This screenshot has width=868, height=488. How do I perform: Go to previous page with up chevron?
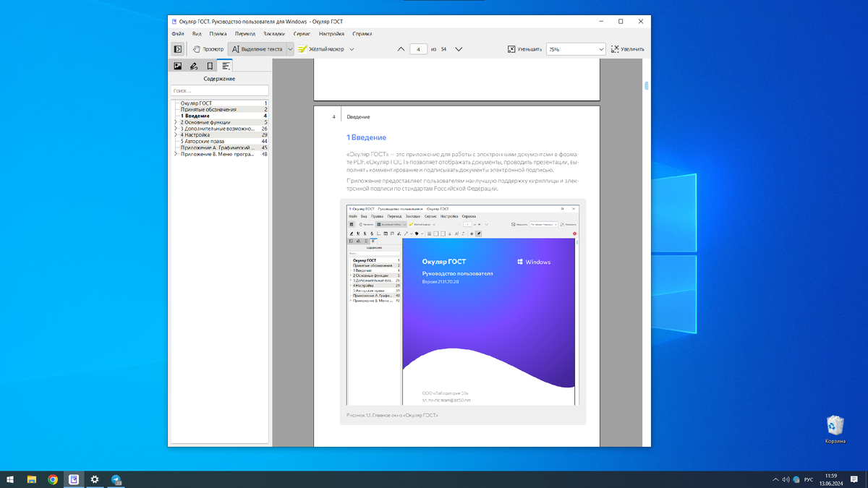click(x=401, y=49)
